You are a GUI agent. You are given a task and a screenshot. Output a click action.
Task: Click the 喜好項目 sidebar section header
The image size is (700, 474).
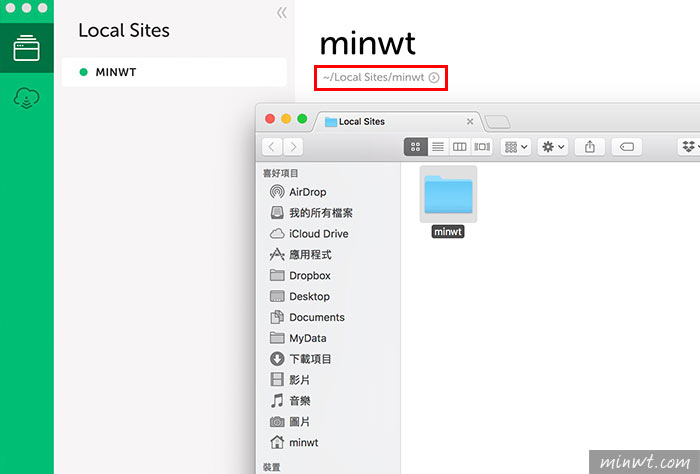[280, 173]
